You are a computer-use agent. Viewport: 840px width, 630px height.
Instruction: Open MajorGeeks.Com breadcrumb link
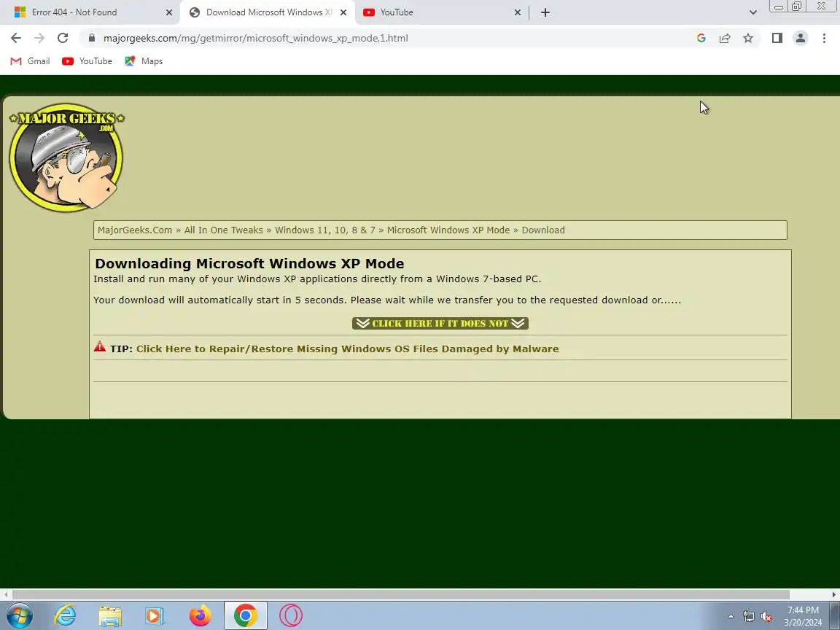tap(135, 230)
